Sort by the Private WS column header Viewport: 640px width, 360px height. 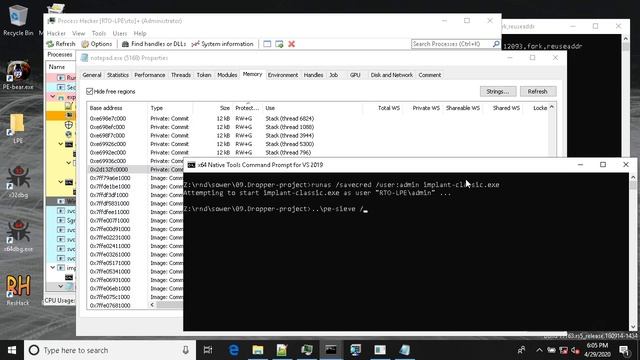coord(422,108)
